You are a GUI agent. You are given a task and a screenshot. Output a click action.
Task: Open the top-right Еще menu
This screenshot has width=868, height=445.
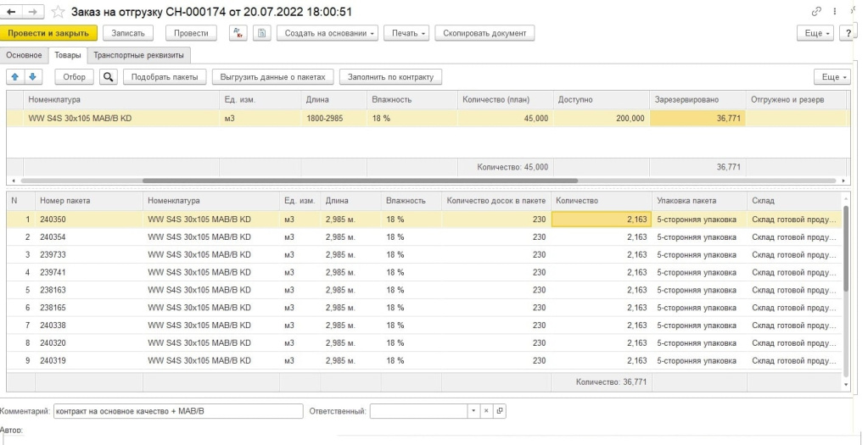(x=815, y=33)
